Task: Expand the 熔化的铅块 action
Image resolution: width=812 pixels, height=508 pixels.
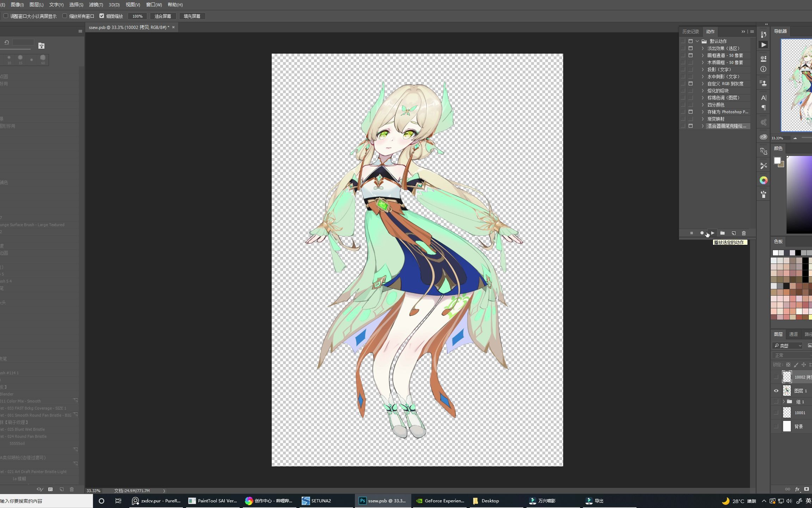Action: (x=703, y=91)
